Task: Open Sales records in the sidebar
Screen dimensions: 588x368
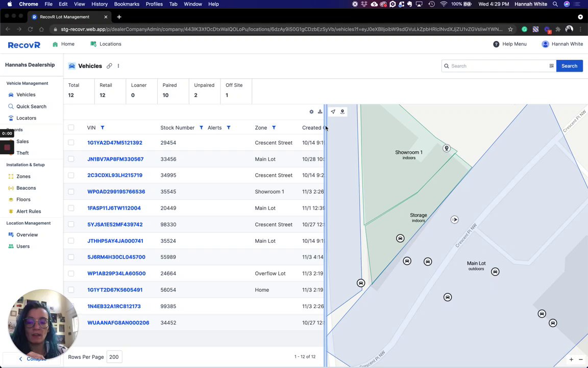Action: click(22, 141)
